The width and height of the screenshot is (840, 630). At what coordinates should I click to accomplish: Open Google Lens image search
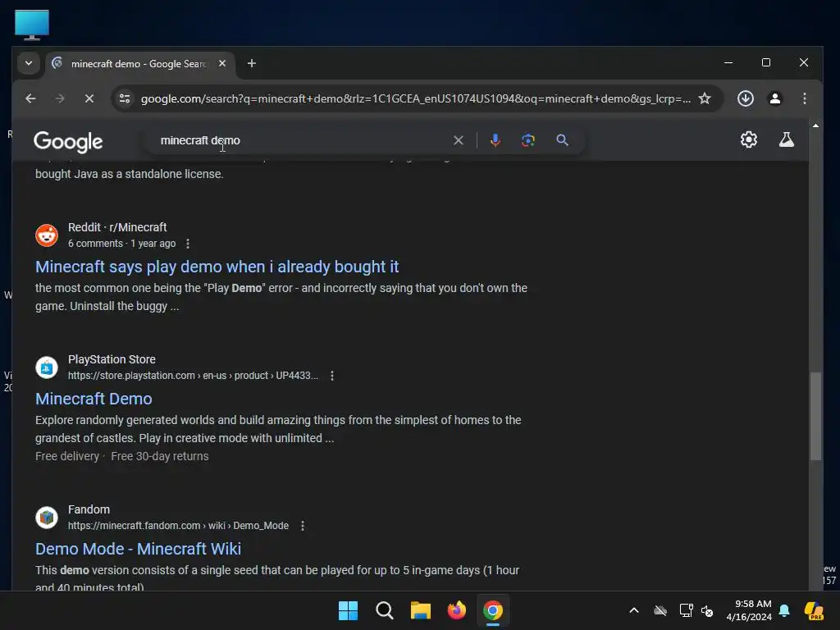pos(528,140)
